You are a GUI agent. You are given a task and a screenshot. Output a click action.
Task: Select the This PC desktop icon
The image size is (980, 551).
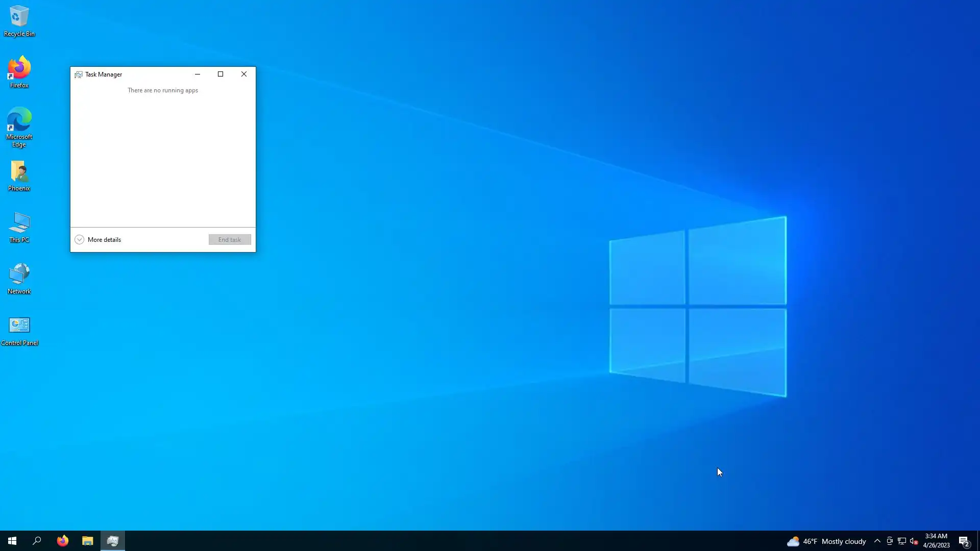coord(19,227)
